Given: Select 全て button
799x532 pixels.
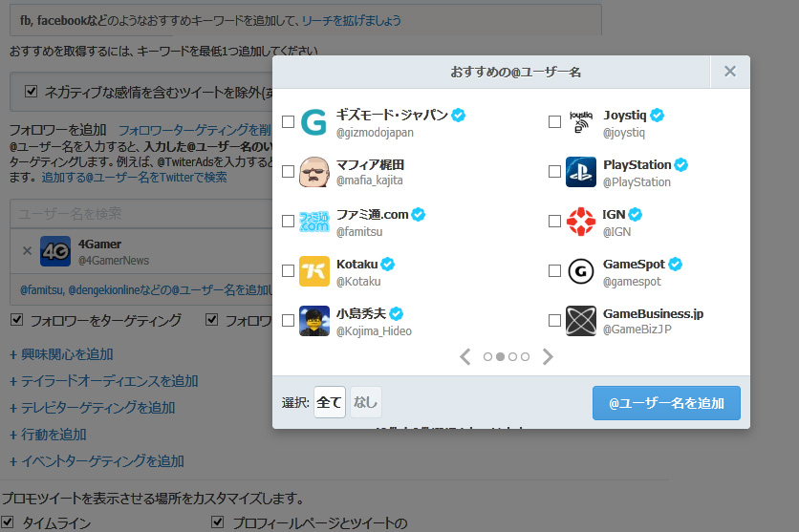Looking at the screenshot, I should [330, 402].
